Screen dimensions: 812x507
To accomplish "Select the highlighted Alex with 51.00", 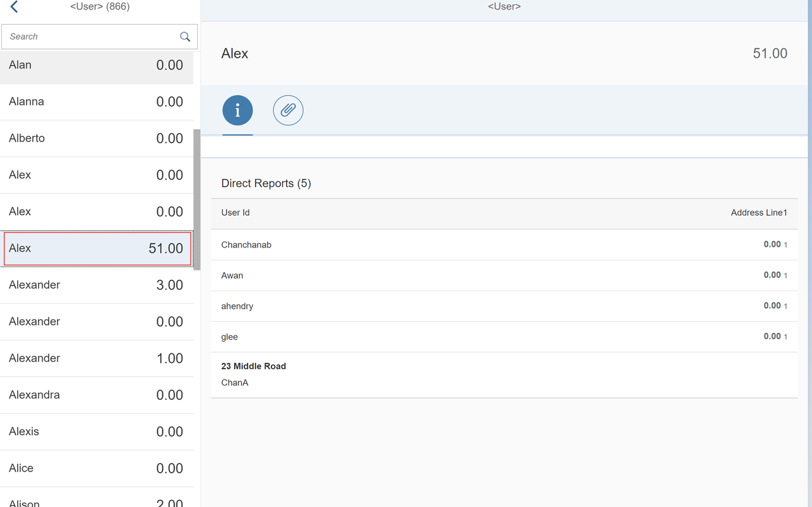I will click(96, 249).
